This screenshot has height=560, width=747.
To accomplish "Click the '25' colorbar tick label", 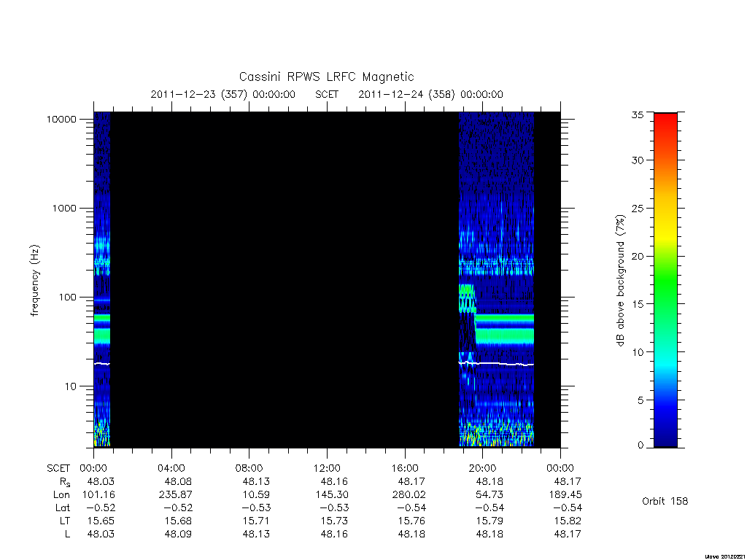I will click(638, 208).
